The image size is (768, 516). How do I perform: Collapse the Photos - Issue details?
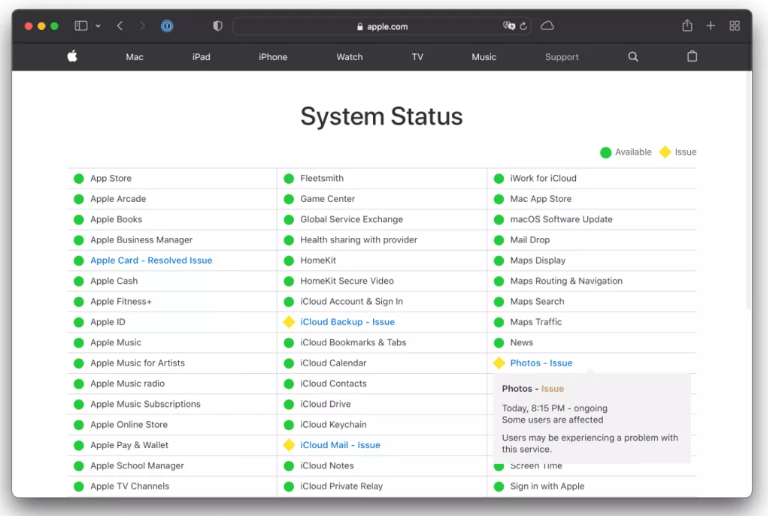[x=541, y=363]
